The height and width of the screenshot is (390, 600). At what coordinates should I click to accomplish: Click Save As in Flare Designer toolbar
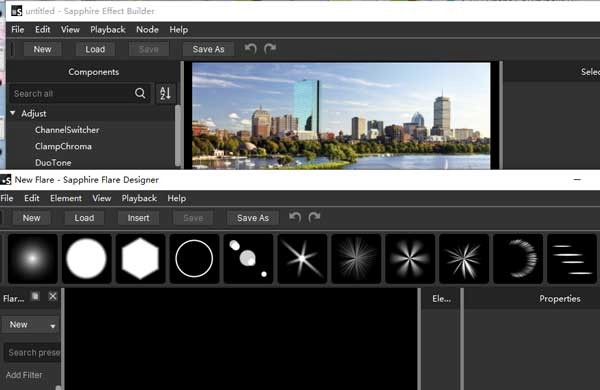(253, 218)
